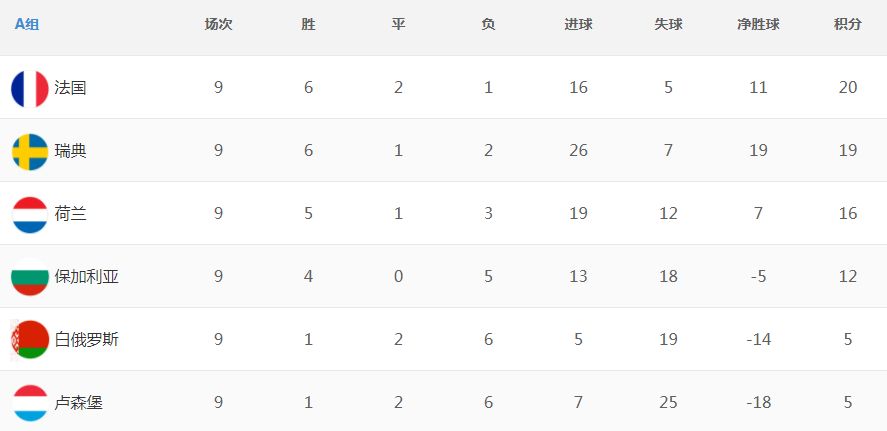The image size is (887, 431).
Task: Open the 法国 team link
Action: coord(70,88)
